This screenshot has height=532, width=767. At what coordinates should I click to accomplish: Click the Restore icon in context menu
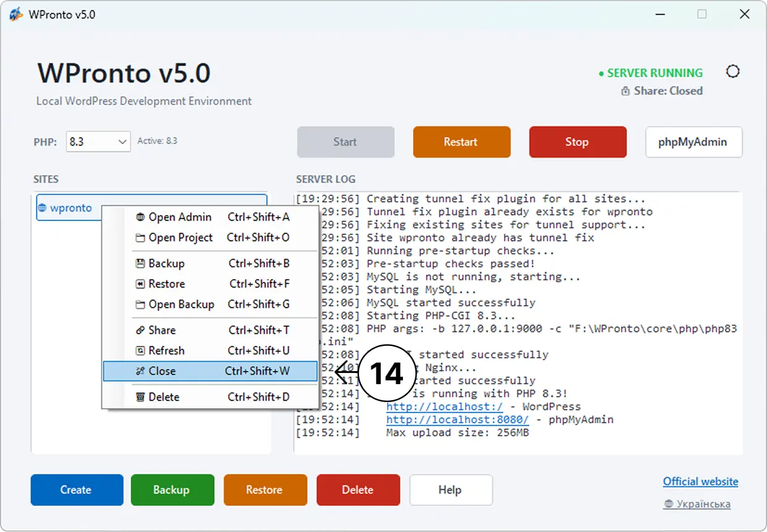(x=140, y=284)
